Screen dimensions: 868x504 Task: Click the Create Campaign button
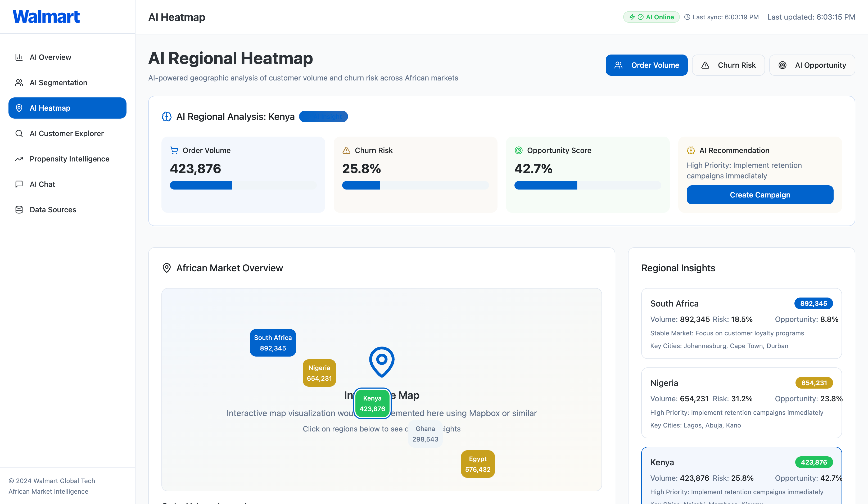(760, 195)
